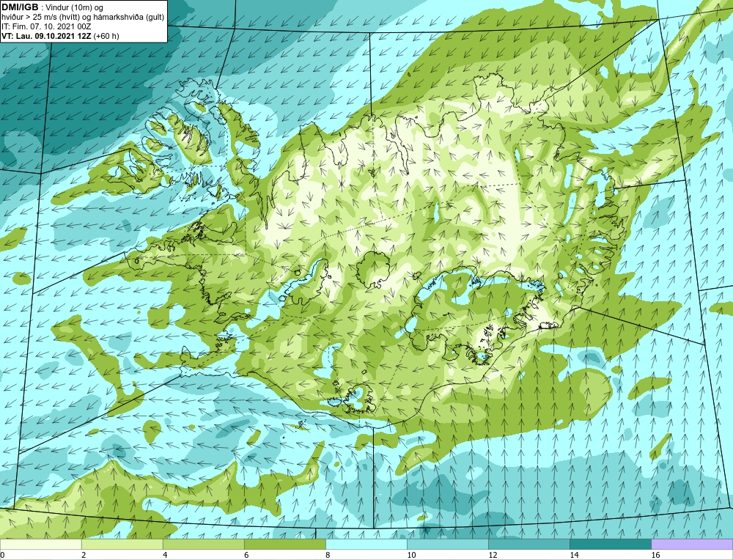Click the legend scale label 4
This screenshot has height=560, width=733.
coord(165,555)
